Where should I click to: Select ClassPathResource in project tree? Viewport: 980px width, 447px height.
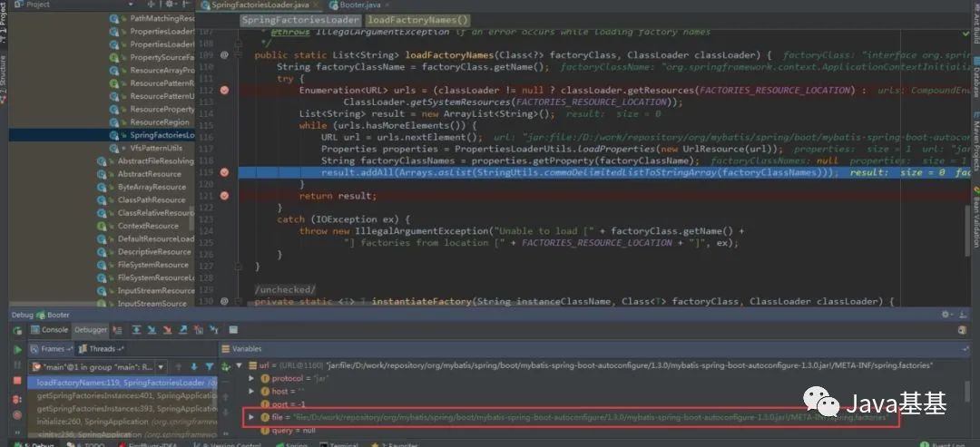pos(152,199)
